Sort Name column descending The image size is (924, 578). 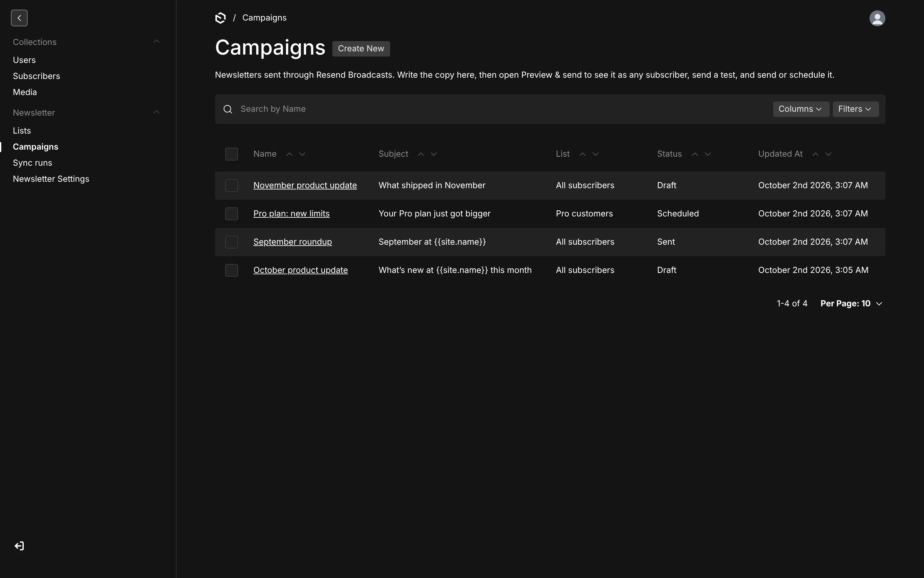[303, 154]
